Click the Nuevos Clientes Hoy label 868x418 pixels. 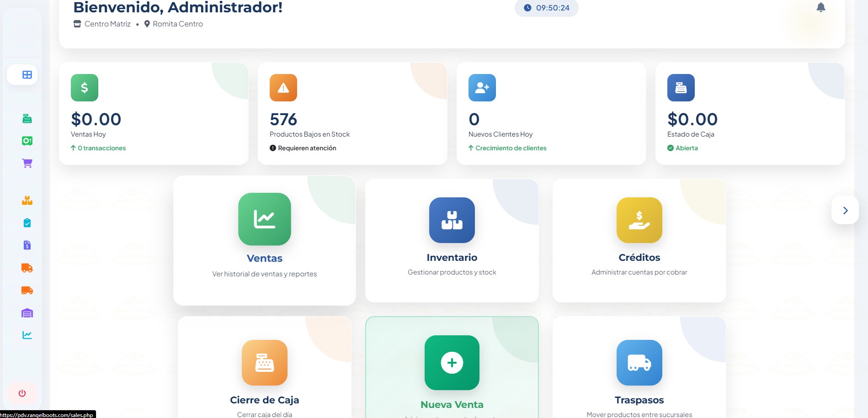click(501, 134)
